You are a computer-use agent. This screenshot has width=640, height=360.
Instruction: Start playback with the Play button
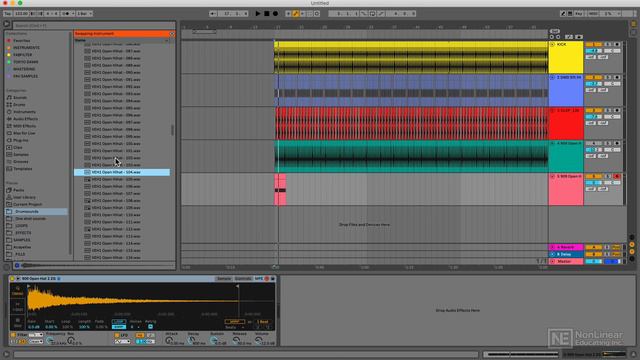[x=258, y=13]
